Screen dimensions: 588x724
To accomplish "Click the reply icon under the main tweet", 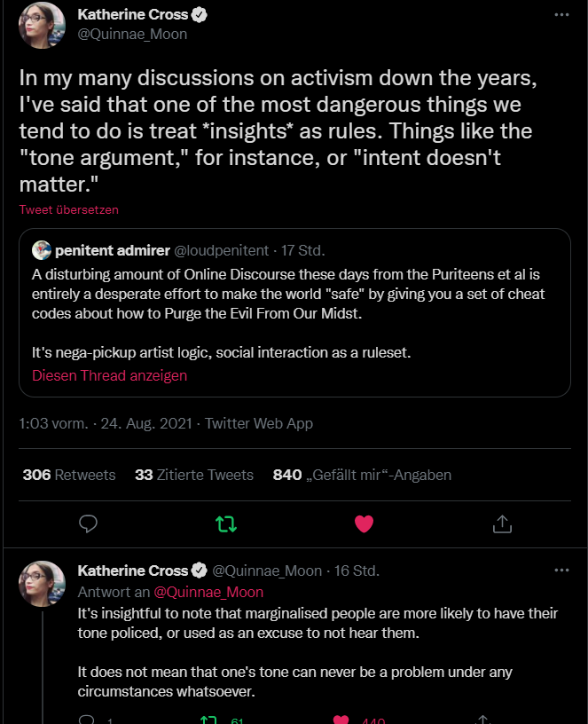I will coord(88,523).
